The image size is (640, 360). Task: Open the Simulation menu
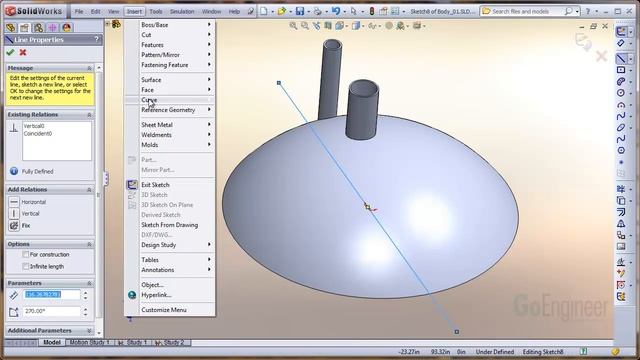pyautogui.click(x=182, y=11)
